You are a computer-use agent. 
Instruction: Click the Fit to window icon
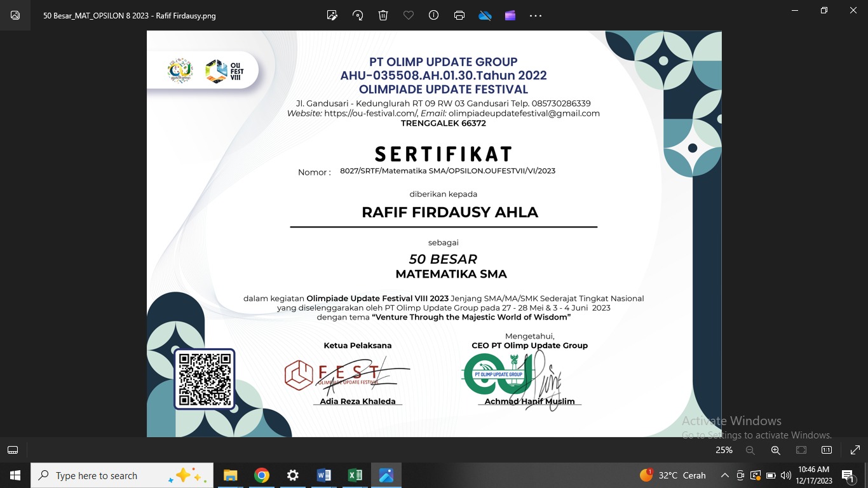(x=801, y=450)
